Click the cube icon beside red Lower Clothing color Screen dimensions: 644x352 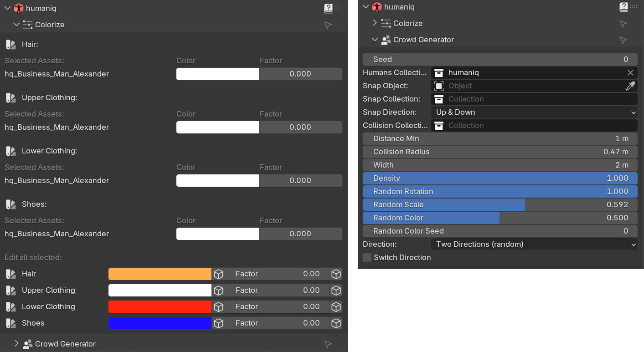point(218,306)
